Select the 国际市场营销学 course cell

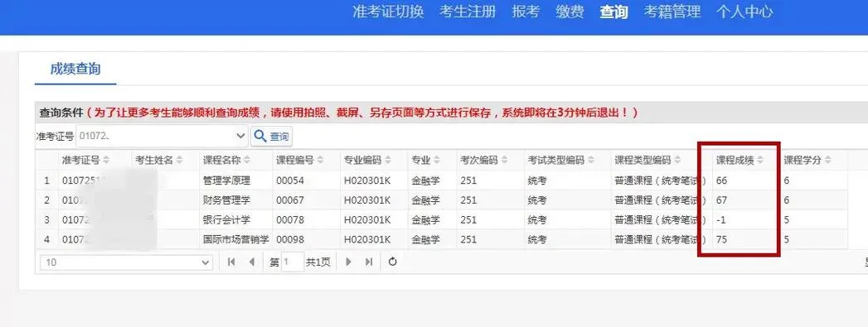click(x=235, y=240)
